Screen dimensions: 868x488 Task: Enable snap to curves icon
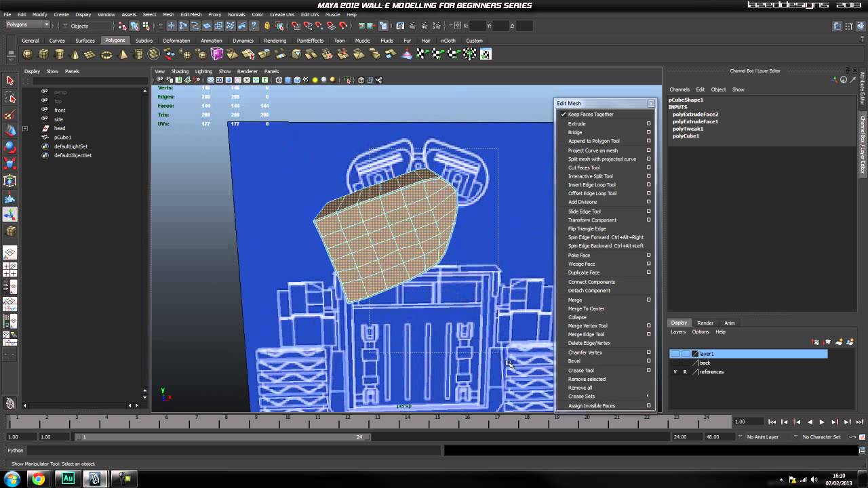[308, 26]
